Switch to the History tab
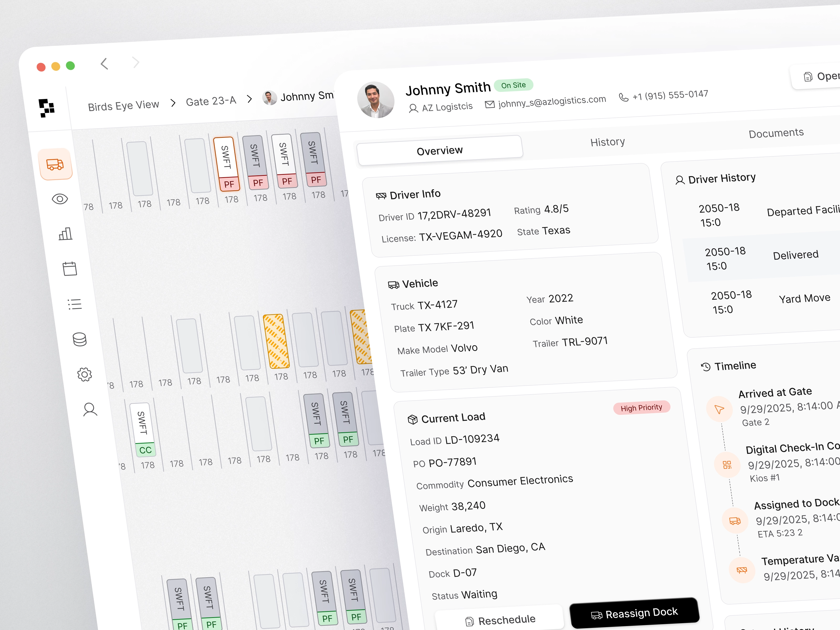 [x=607, y=142]
